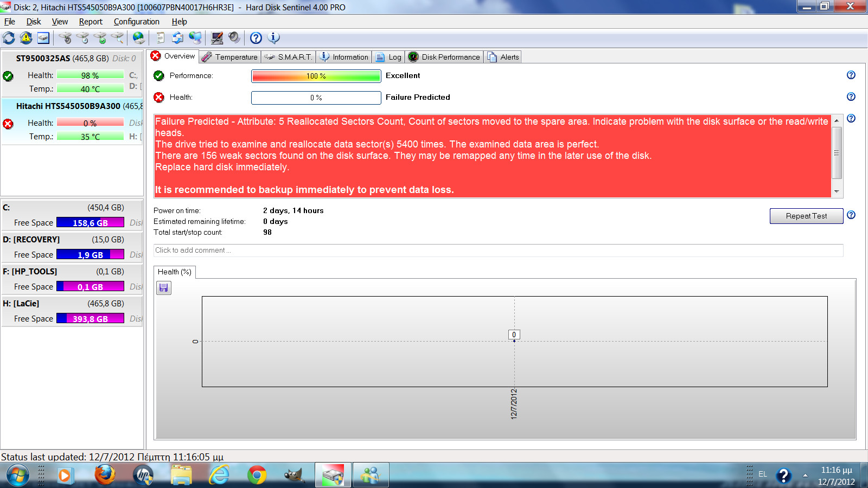Select the Hitachi HTS545050B9A300 disk entry
Viewport: 868px width, 488px height.
pyautogui.click(x=72, y=122)
